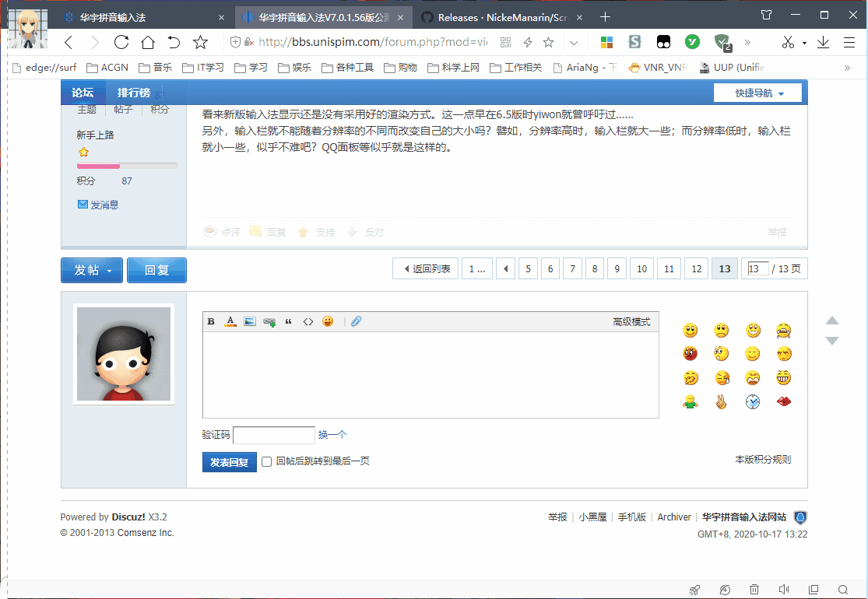This screenshot has width=868, height=599.
Task: Insert a hyperlink in the reply editor
Action: tap(269, 322)
